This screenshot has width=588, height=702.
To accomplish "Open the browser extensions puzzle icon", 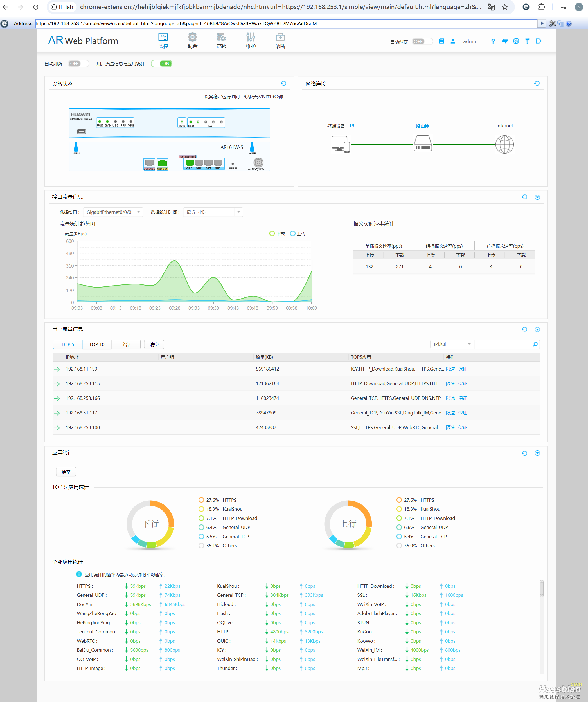I will tap(542, 7).
